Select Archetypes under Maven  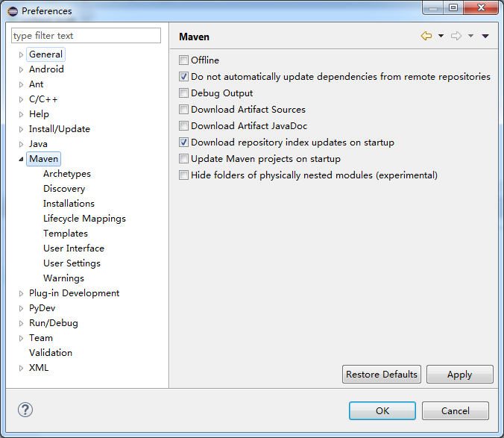[67, 174]
